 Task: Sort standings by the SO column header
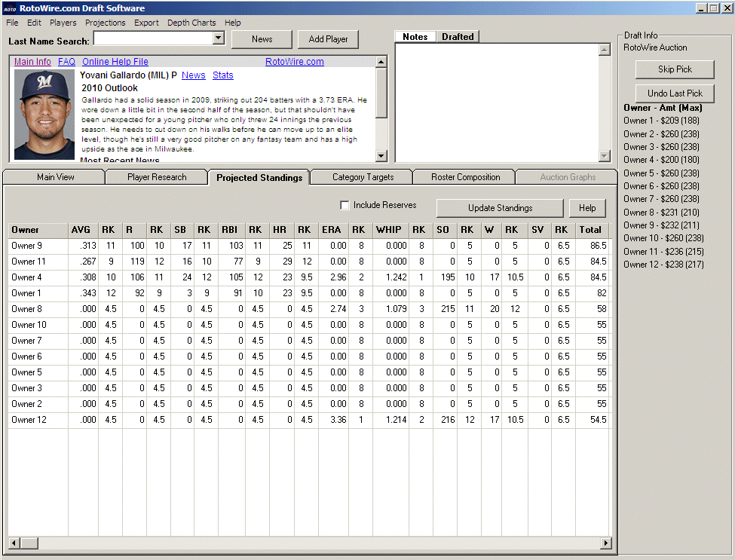click(445, 230)
